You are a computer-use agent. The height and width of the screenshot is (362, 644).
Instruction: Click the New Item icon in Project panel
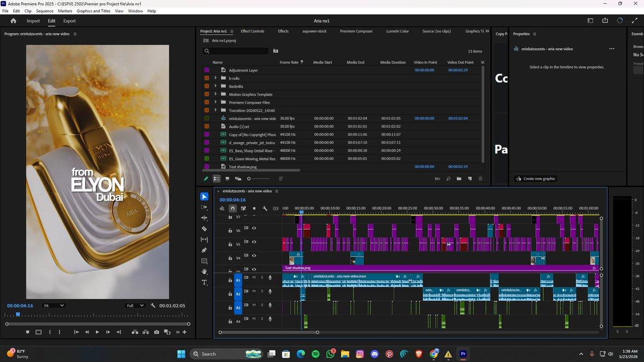point(470,179)
